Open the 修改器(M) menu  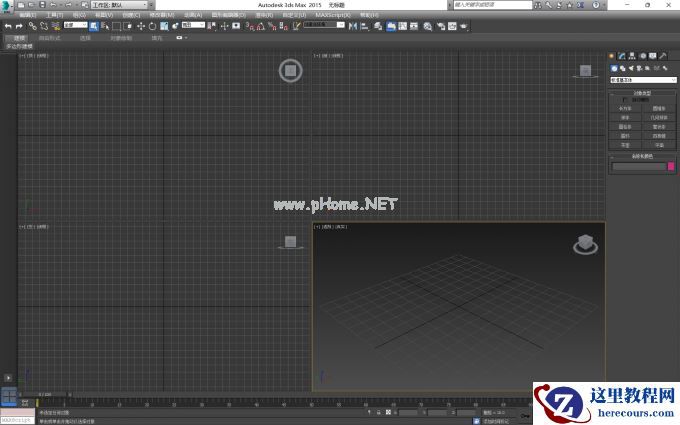coord(161,15)
